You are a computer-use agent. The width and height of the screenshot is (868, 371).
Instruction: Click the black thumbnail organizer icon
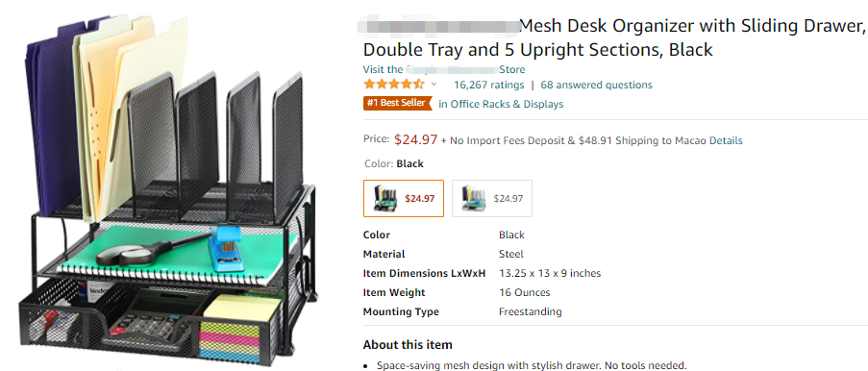[x=385, y=198]
